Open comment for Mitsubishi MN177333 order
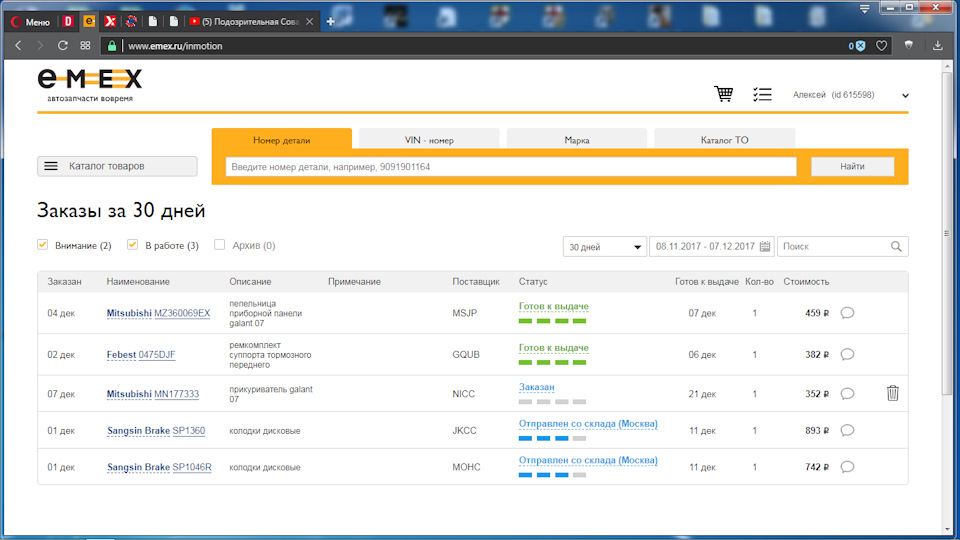The image size is (960, 540). [x=847, y=394]
